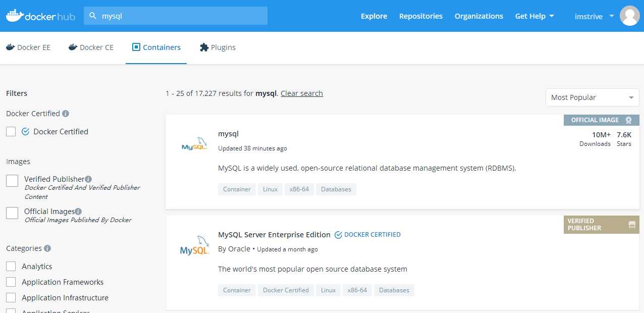Click the Container tag on Enterprise Edition card

pyautogui.click(x=237, y=290)
